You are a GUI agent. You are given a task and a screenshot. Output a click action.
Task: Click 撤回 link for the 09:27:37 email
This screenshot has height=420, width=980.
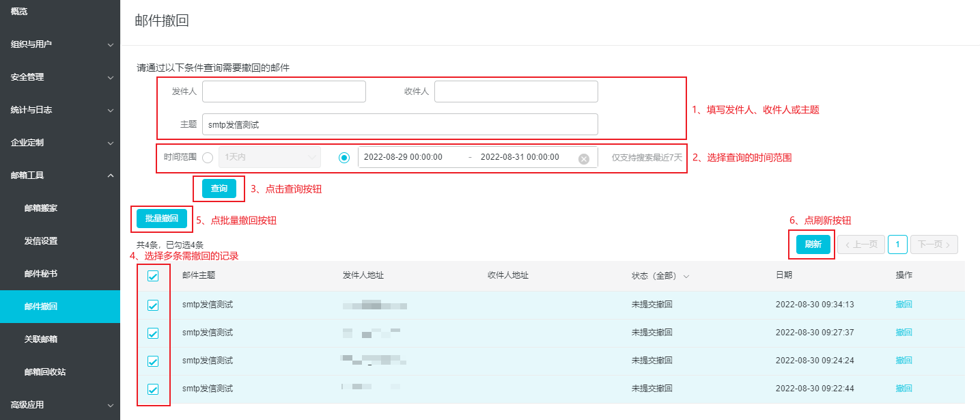(904, 333)
